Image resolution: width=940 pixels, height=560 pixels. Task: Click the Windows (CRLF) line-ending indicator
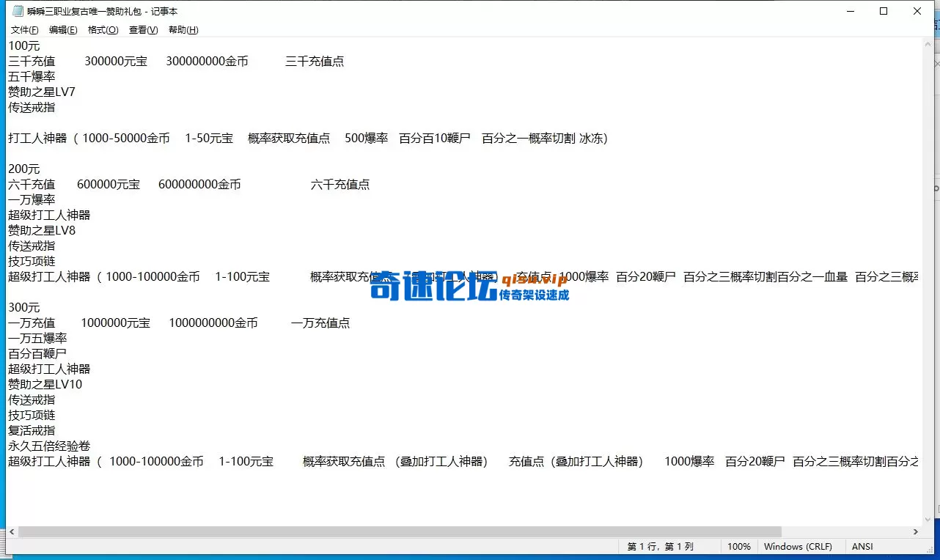click(x=798, y=546)
